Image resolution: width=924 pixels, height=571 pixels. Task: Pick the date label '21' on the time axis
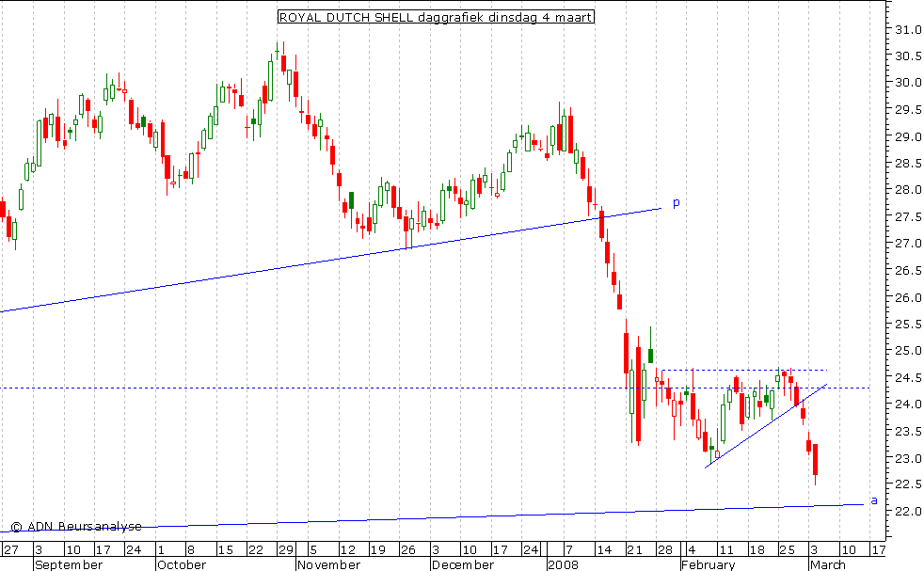click(634, 549)
